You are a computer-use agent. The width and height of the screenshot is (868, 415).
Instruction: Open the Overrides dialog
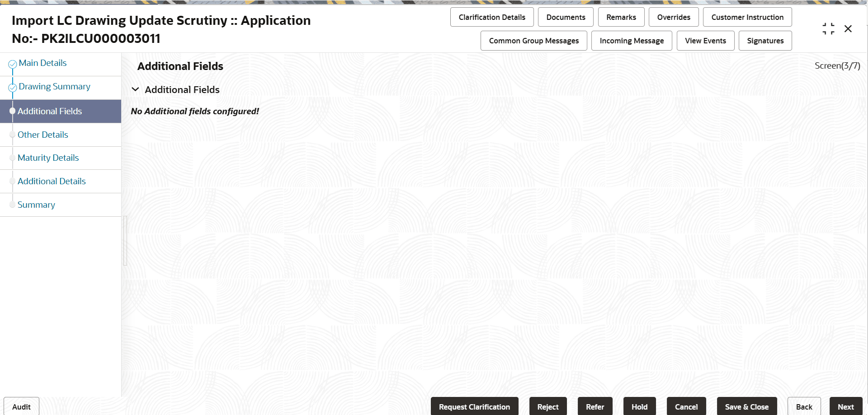tap(674, 17)
